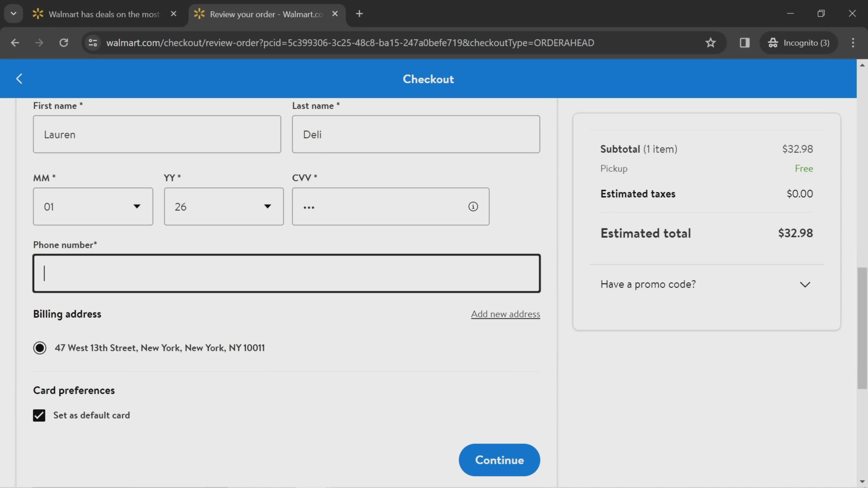Restore down the browser window

(x=821, y=14)
